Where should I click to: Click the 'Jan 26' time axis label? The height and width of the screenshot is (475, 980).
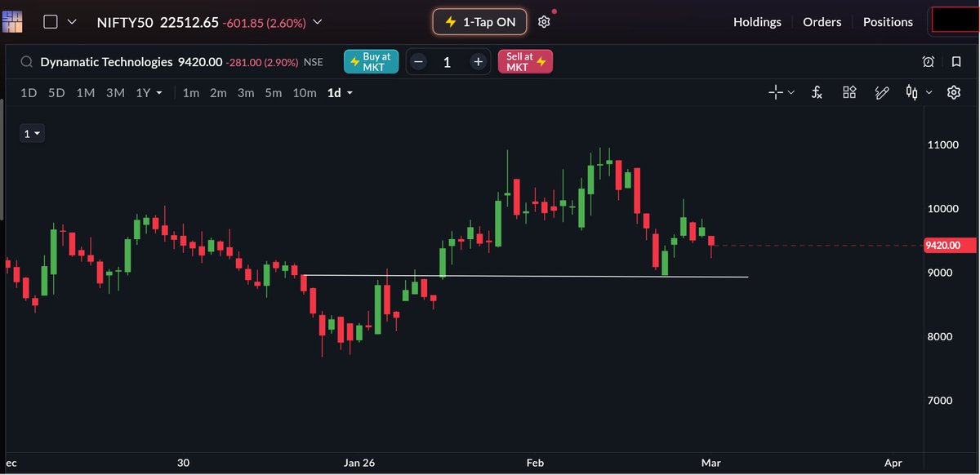[x=359, y=463]
